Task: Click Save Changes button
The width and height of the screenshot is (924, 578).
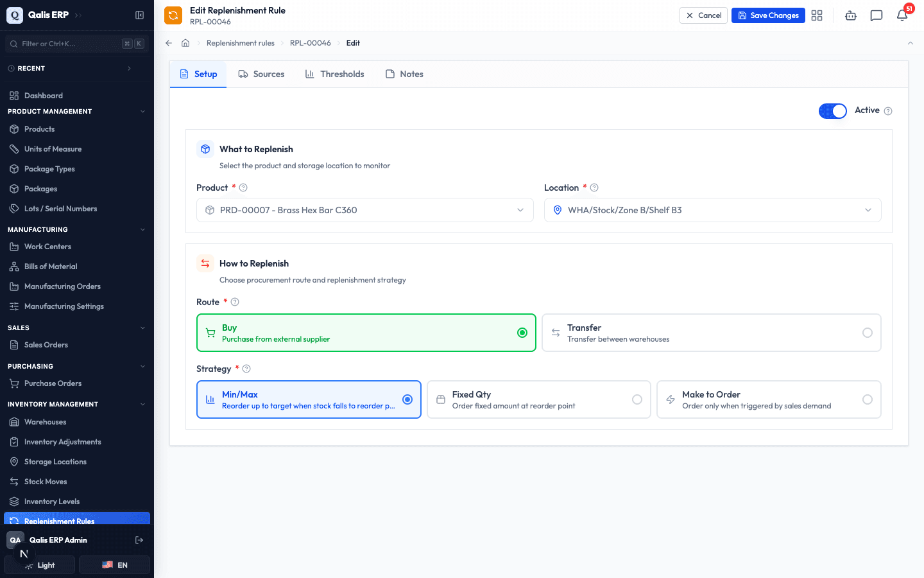Action: click(768, 15)
